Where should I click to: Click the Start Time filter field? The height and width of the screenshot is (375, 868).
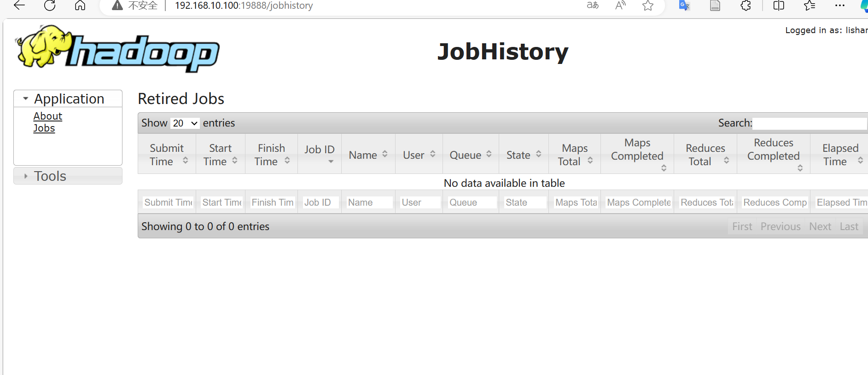221,202
